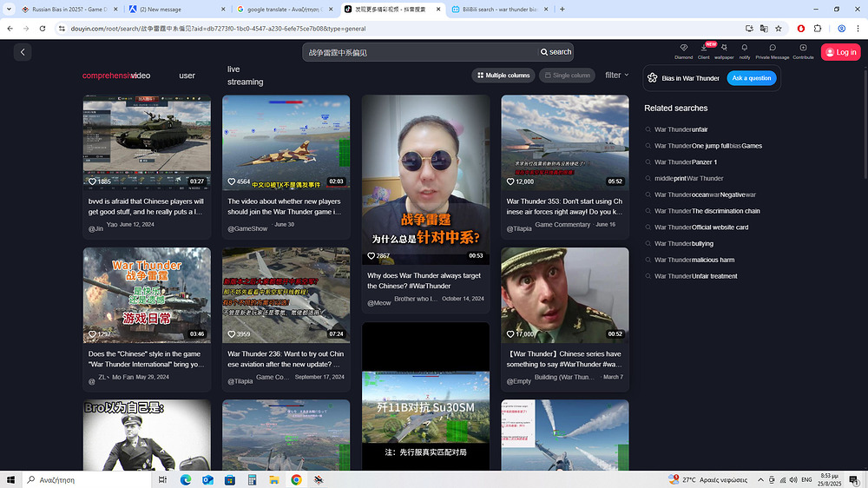Image resolution: width=868 pixels, height=488 pixels.
Task: Open the video of man with sunglasses
Action: click(425, 180)
